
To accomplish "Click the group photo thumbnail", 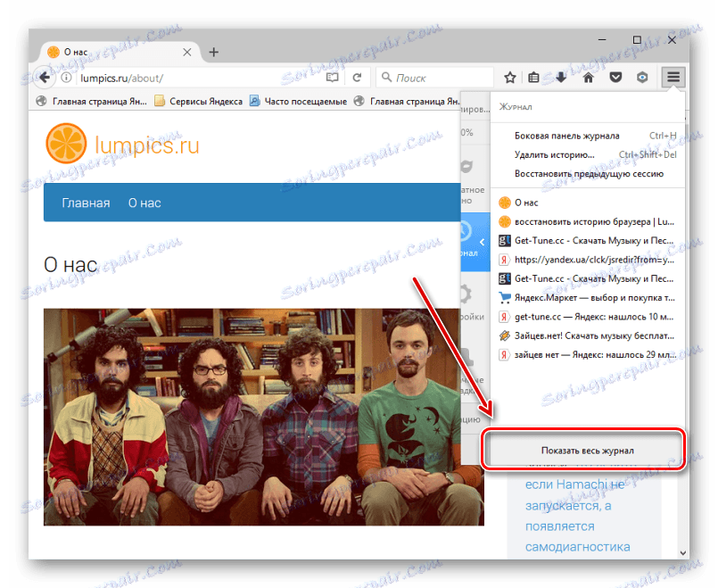I will tap(264, 417).
